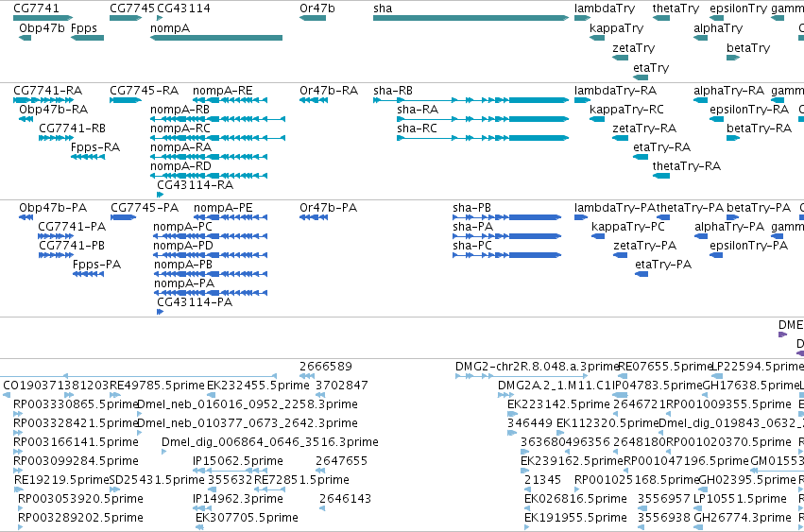Click the CG7741-RA transcript
Screen dimensions: 804x532
click(x=43, y=100)
